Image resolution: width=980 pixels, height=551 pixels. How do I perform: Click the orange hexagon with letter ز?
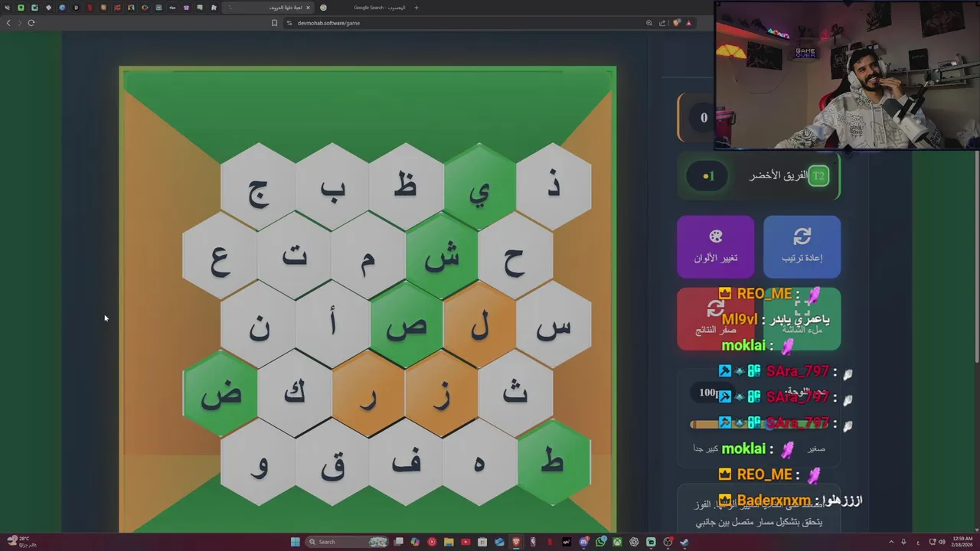443,394
